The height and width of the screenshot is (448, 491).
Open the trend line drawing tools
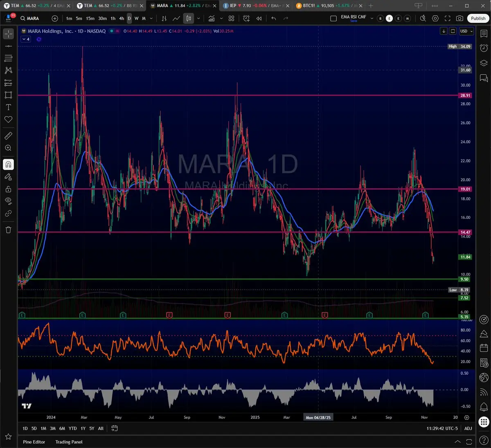(8, 46)
